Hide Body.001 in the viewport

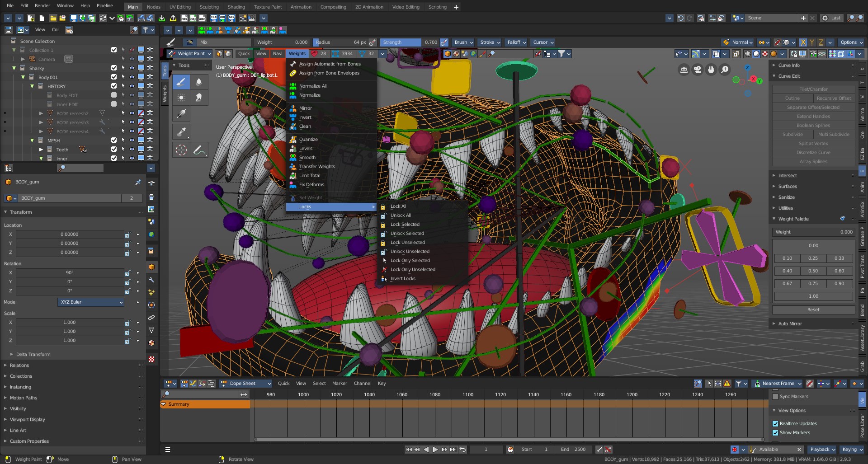[132, 77]
